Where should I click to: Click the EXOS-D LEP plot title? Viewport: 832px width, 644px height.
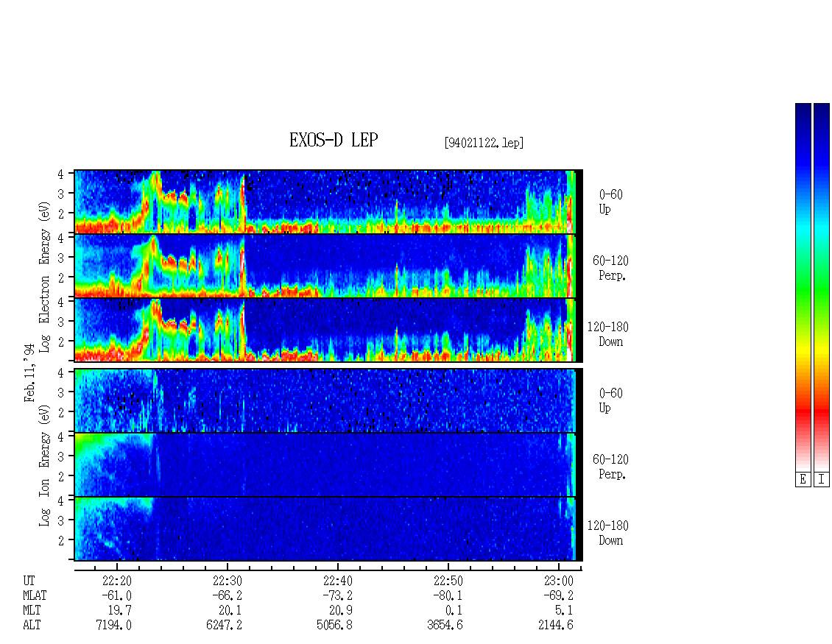(x=334, y=140)
